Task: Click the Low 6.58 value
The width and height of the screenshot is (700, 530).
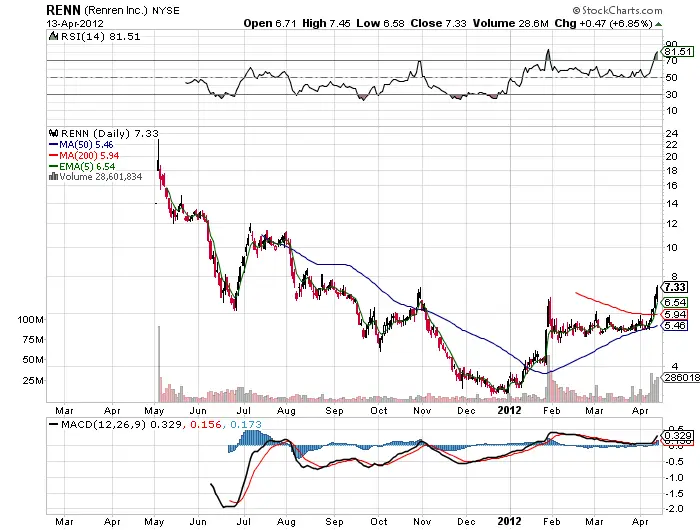Action: click(380, 23)
